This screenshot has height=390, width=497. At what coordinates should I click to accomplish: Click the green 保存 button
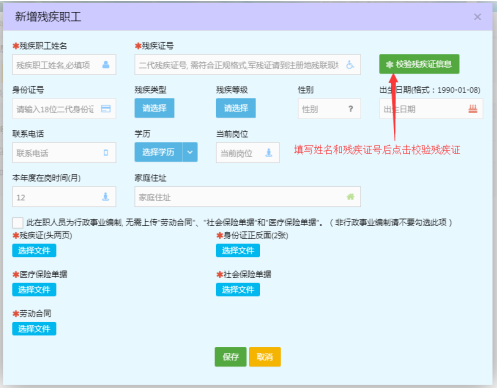point(231,357)
